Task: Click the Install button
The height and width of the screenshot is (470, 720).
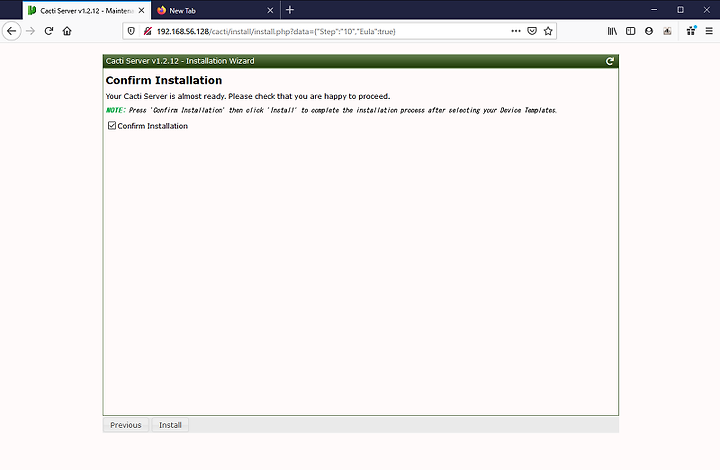Action: tap(170, 425)
